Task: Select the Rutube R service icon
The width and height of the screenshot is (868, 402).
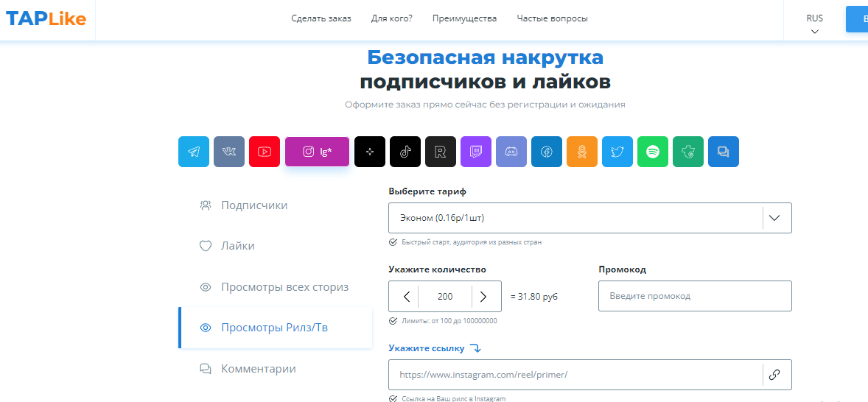Action: pyautogui.click(x=441, y=152)
